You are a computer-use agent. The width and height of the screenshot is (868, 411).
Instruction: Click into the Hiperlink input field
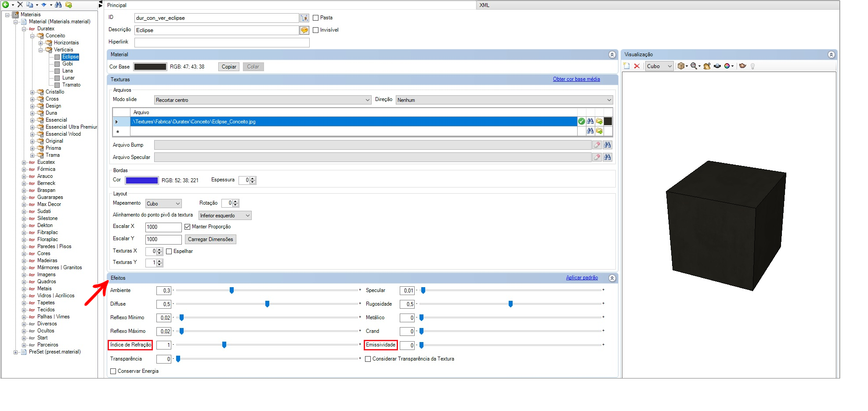222,43
